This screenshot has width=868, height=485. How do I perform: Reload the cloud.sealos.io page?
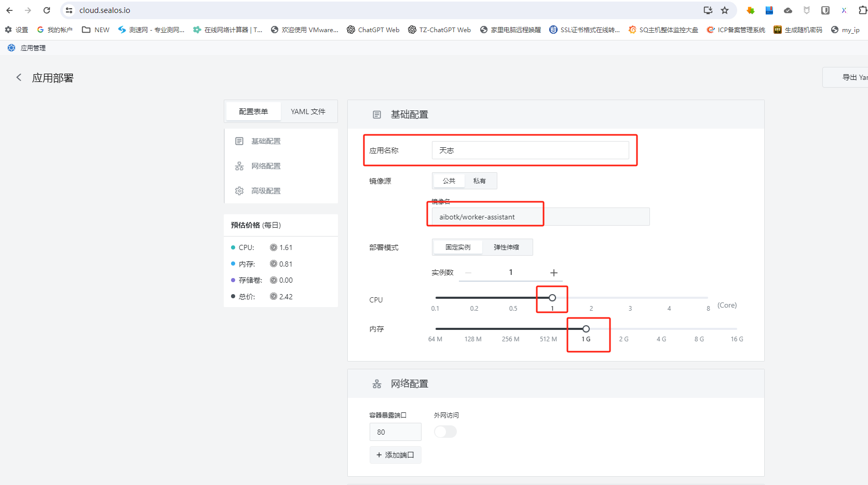click(47, 10)
